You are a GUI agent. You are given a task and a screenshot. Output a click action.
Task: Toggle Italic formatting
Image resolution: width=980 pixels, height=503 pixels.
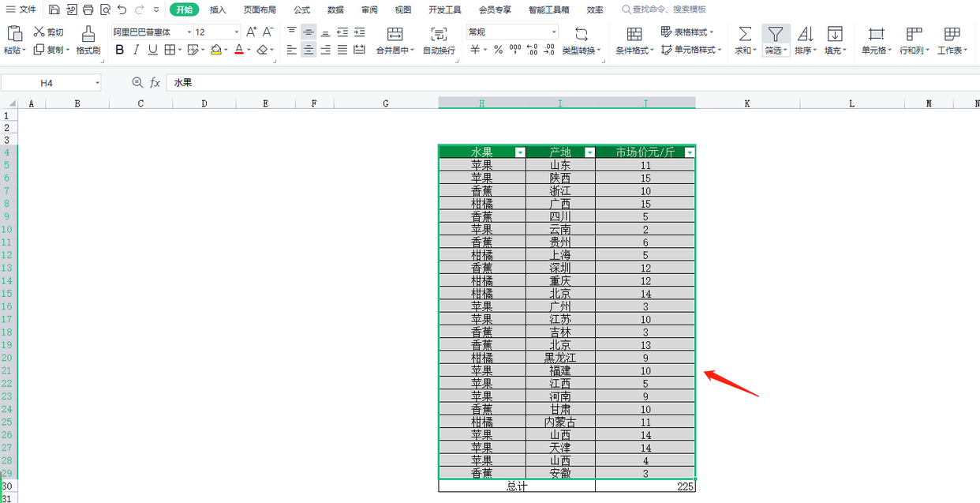click(x=136, y=50)
